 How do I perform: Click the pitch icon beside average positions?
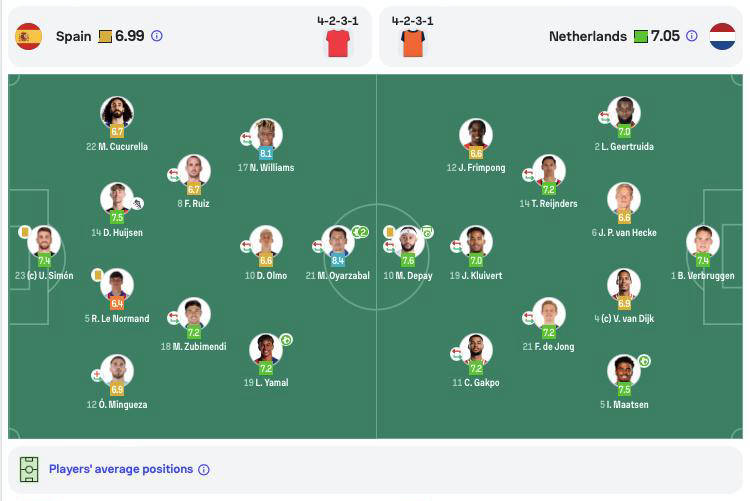click(29, 469)
